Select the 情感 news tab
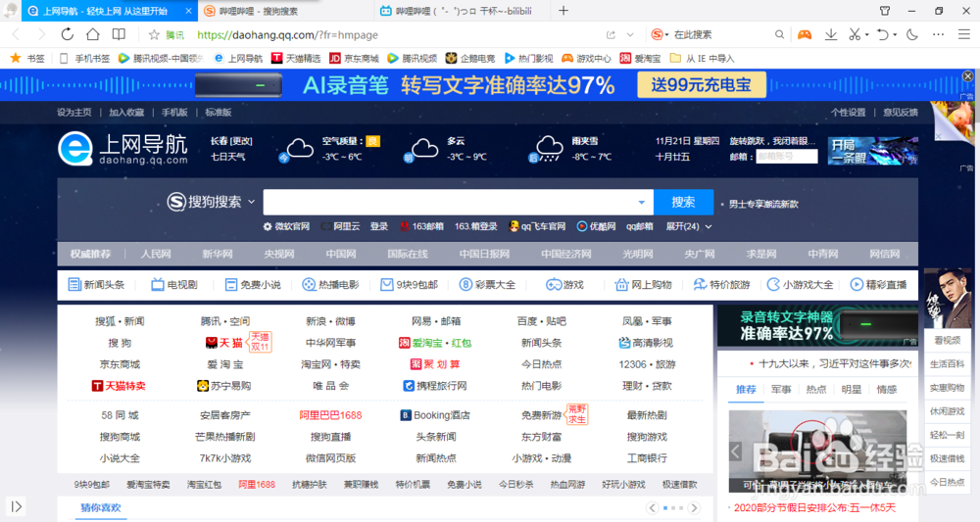This screenshot has height=522, width=980. (x=887, y=390)
